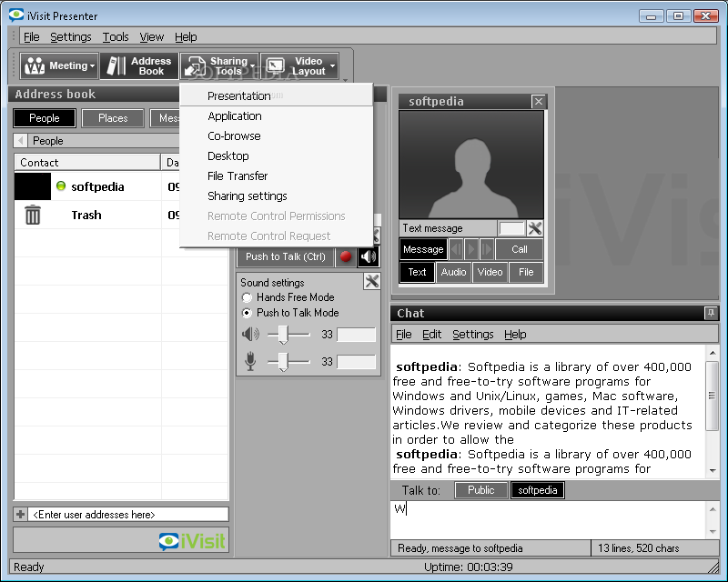Click the chat history scroll down arrow
The height and width of the screenshot is (582, 728).
click(713, 471)
